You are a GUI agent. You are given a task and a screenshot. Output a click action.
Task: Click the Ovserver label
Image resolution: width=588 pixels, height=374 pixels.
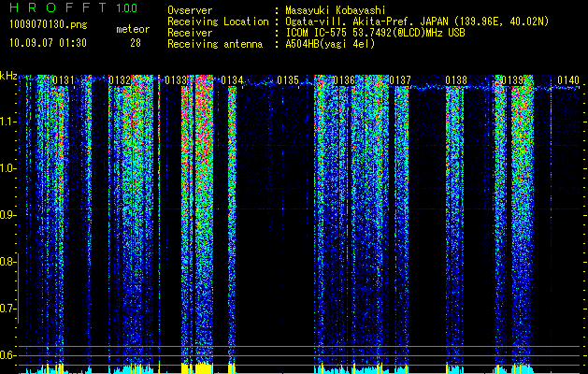(x=190, y=10)
